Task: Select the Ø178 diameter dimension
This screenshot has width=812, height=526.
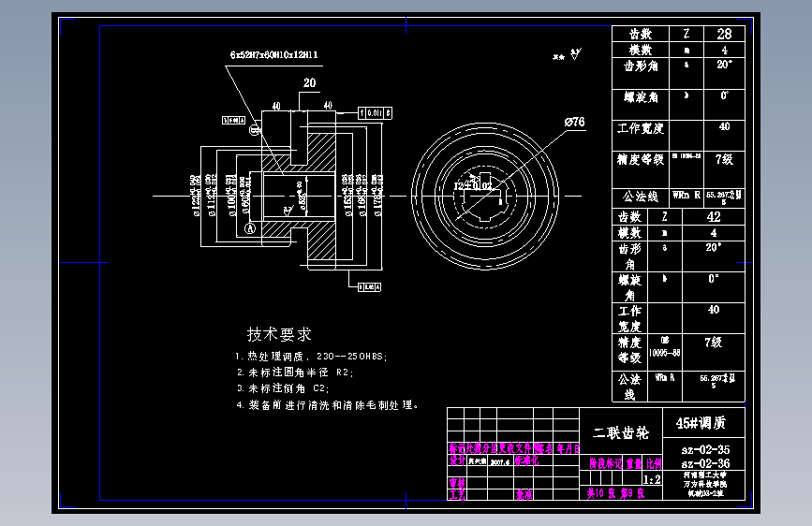Action: tap(377, 196)
